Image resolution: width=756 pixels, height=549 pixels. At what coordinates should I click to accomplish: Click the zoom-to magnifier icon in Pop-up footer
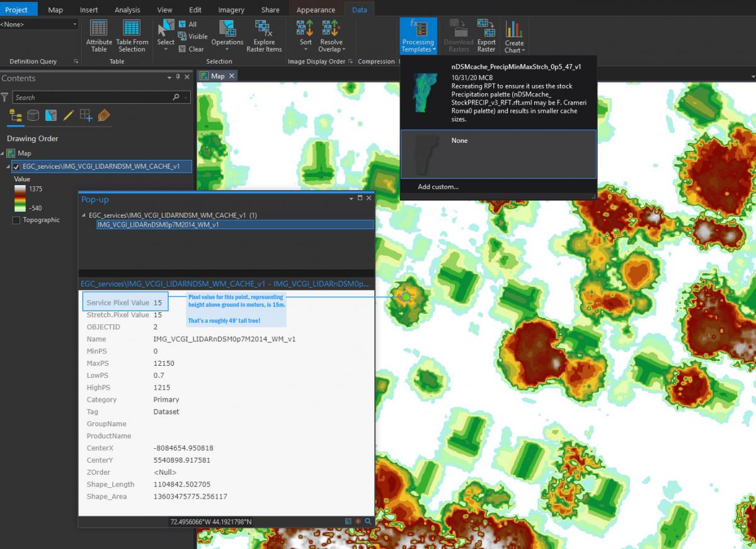(x=368, y=521)
